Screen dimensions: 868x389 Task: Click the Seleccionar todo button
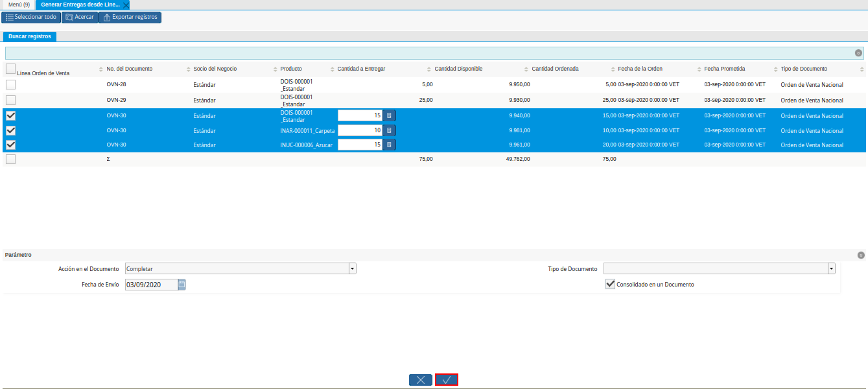coord(30,17)
